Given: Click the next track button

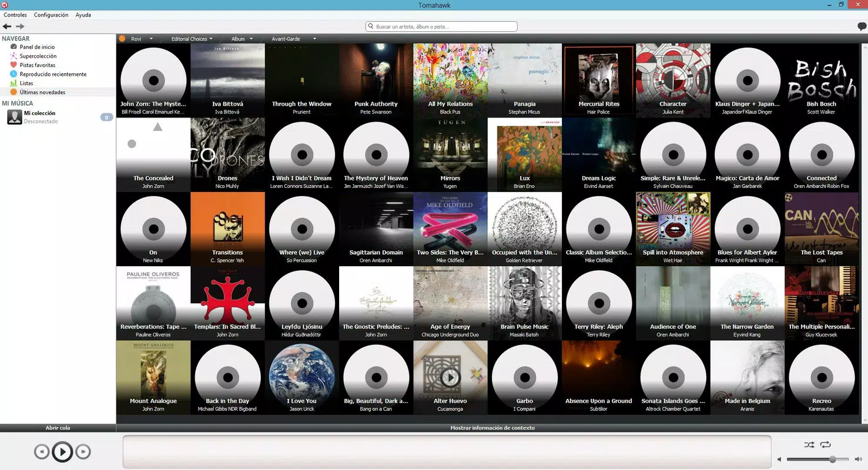Looking at the screenshot, I should (x=83, y=451).
